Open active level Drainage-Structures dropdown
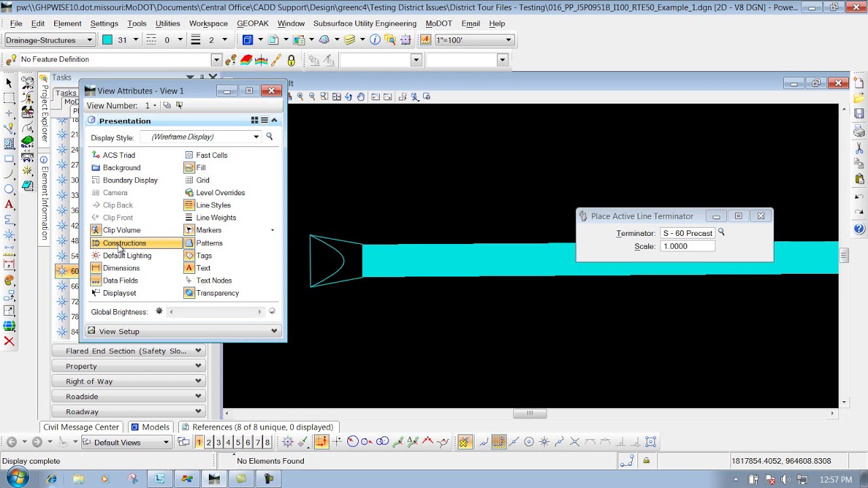The height and width of the screenshot is (488, 868). [89, 40]
